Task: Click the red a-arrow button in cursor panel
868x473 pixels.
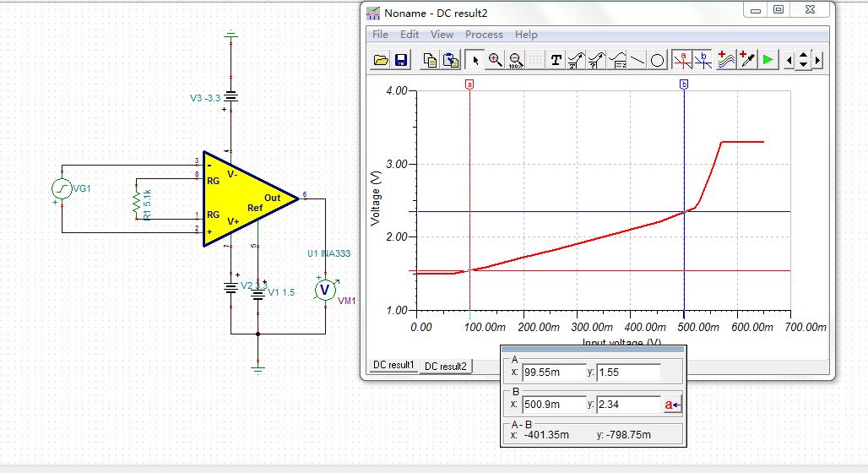Action: (x=673, y=405)
